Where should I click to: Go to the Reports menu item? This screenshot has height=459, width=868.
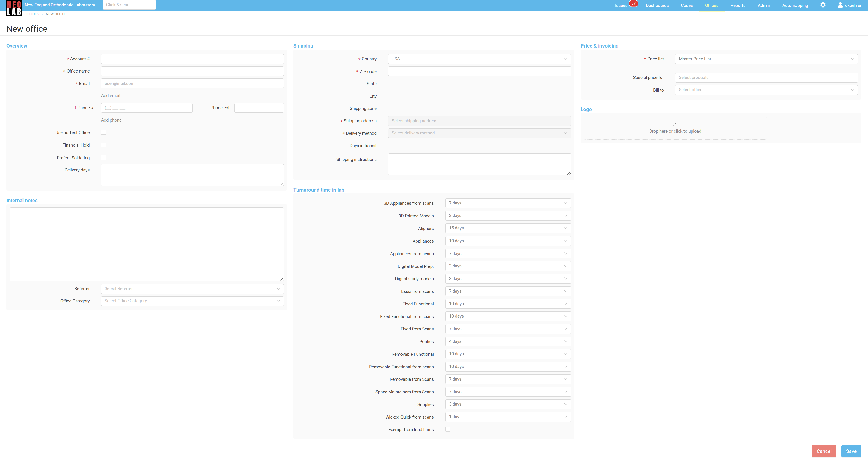pyautogui.click(x=738, y=5)
